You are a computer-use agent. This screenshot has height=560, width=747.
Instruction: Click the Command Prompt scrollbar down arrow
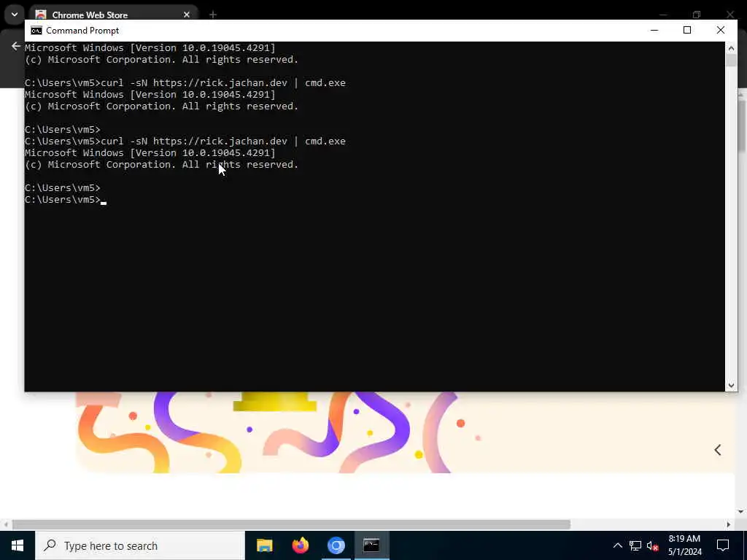[731, 386]
